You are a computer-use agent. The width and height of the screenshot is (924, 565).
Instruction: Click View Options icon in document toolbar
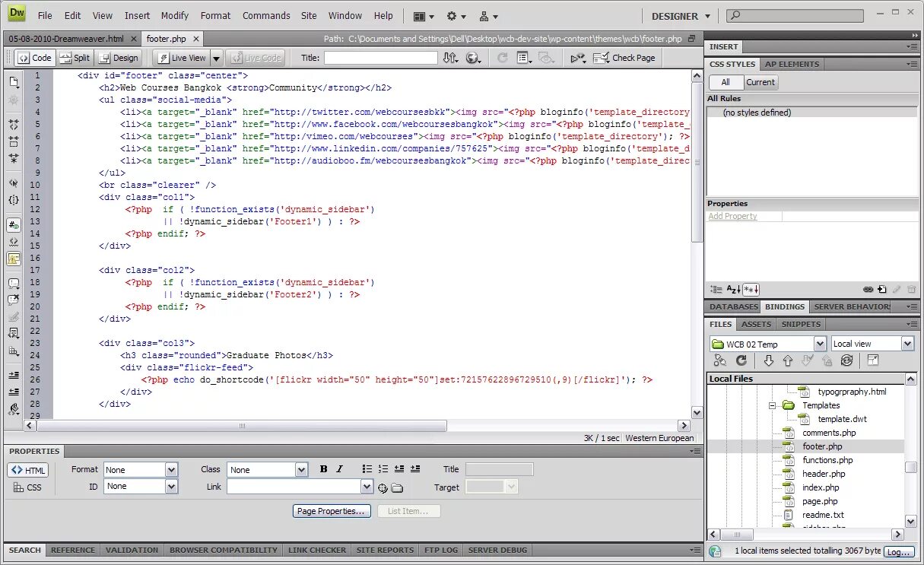[525, 58]
